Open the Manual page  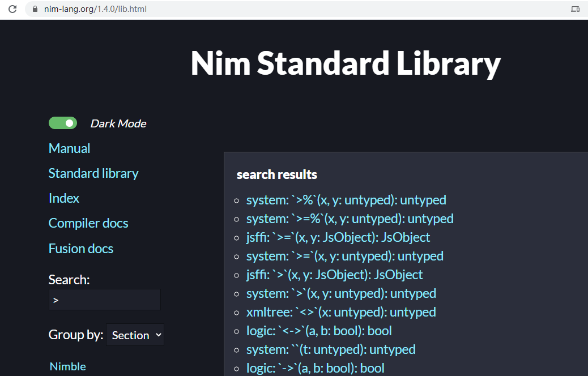click(x=69, y=148)
